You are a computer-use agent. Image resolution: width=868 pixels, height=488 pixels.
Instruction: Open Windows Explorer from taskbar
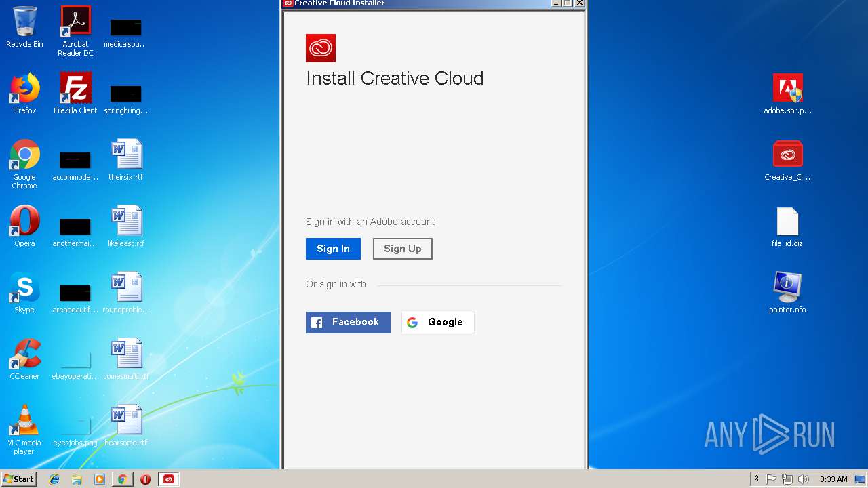tap(77, 479)
